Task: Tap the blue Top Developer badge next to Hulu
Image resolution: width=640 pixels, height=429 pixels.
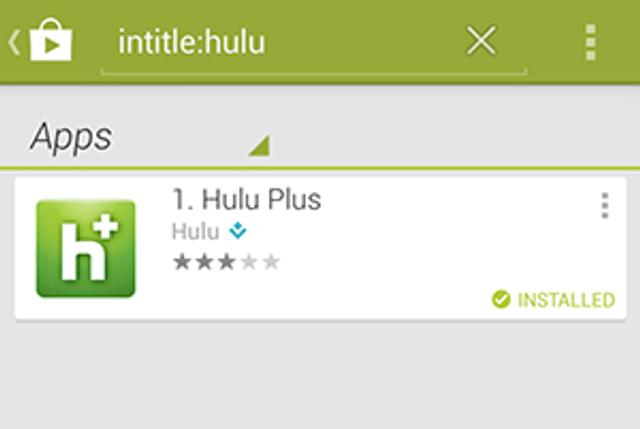Action: pyautogui.click(x=238, y=231)
